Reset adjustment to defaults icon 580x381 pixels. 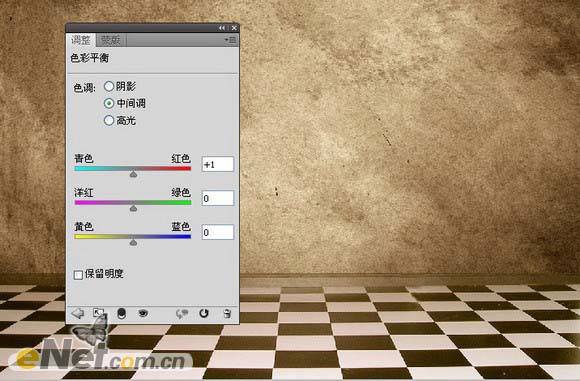[204, 313]
